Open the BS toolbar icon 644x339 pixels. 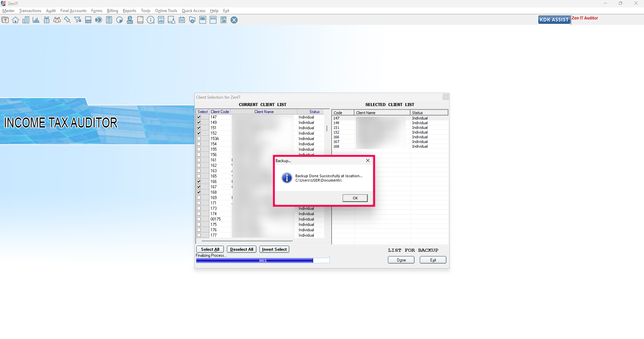point(203,20)
